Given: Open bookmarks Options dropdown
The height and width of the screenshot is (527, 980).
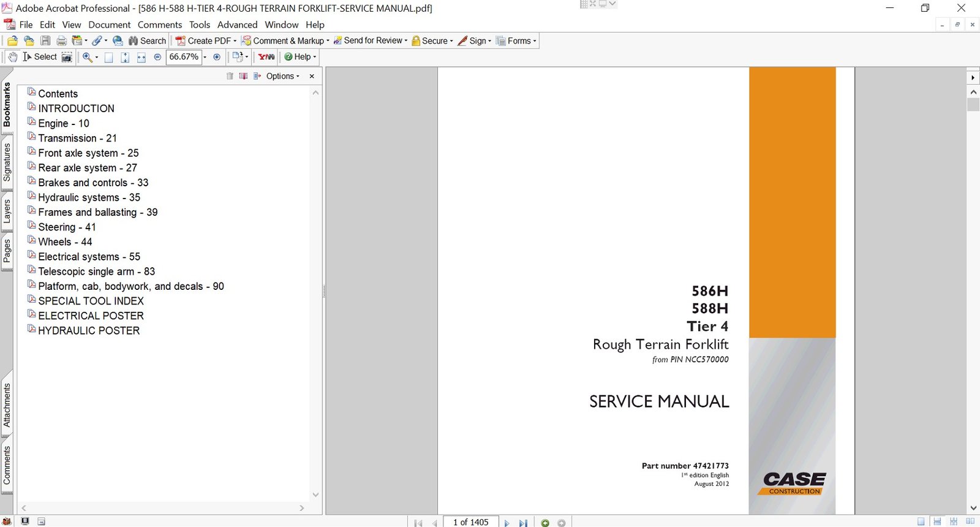Looking at the screenshot, I should click(x=282, y=76).
